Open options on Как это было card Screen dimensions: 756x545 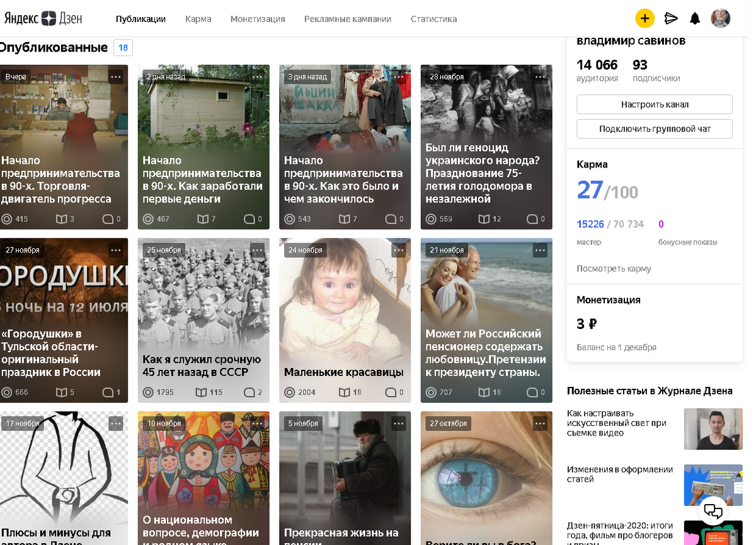398,76
